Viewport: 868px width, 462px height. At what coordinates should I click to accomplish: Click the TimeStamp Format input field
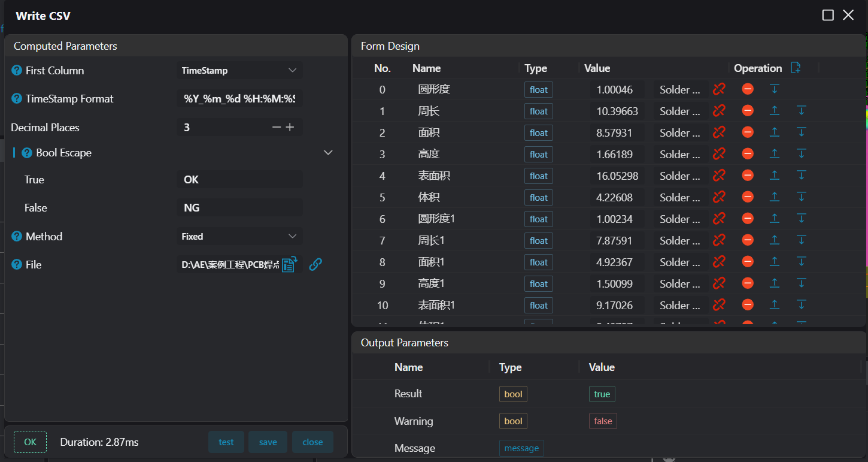[x=239, y=99]
